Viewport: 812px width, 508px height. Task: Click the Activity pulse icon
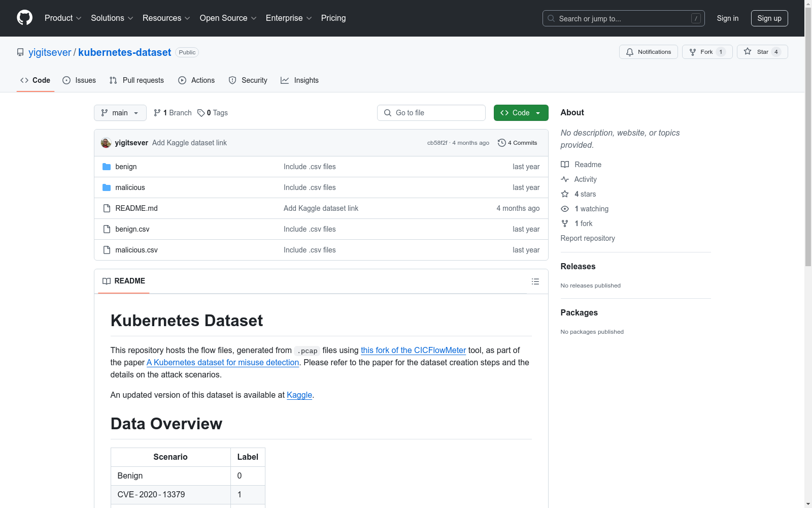565,179
